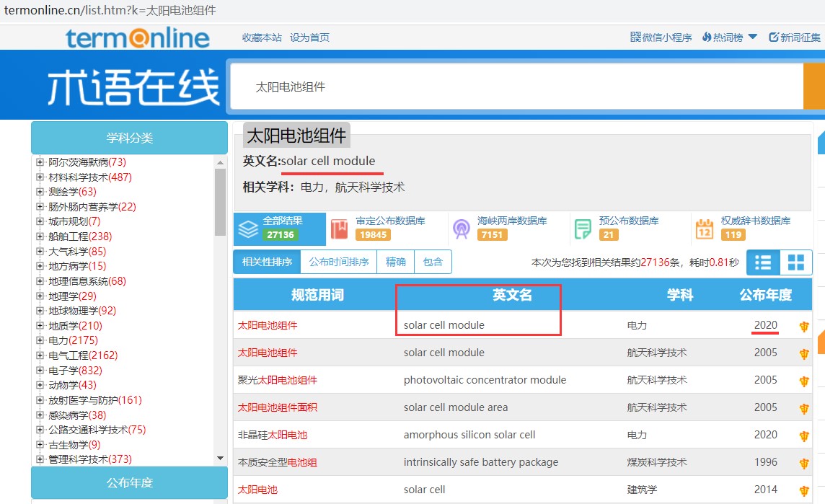Switch to grid view icon
The width and height of the screenshot is (825, 504).
(x=796, y=262)
